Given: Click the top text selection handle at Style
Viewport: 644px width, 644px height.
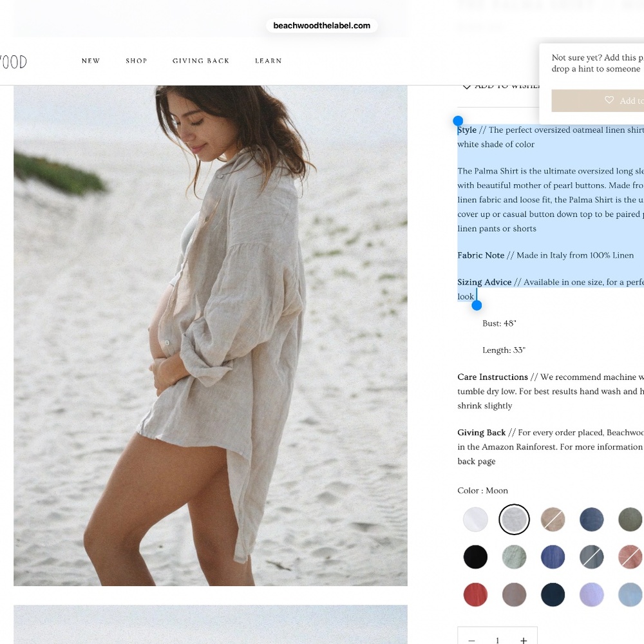Looking at the screenshot, I should (x=458, y=121).
